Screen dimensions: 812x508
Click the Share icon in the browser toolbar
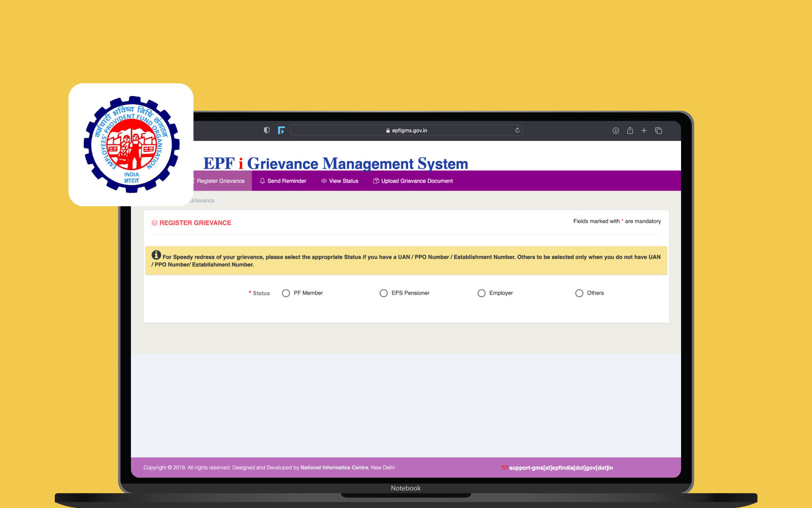[x=630, y=130]
